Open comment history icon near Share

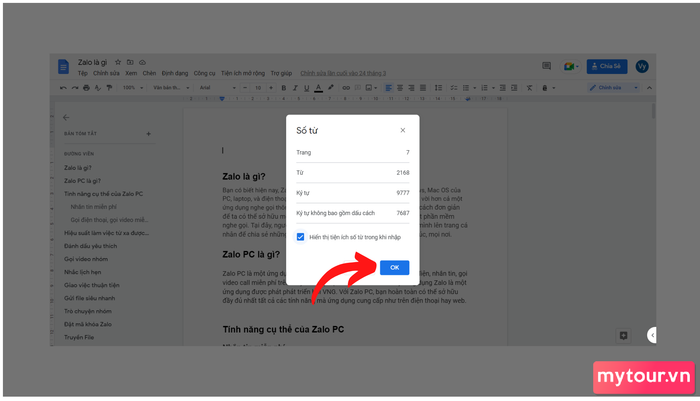click(x=546, y=66)
